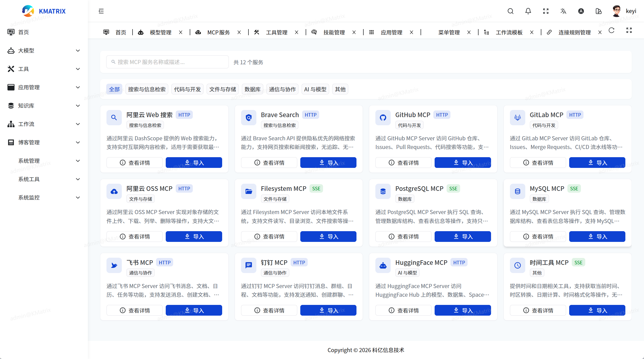Click the 钉钉 MCP chat icon
The height and width of the screenshot is (359, 644).
point(249,265)
